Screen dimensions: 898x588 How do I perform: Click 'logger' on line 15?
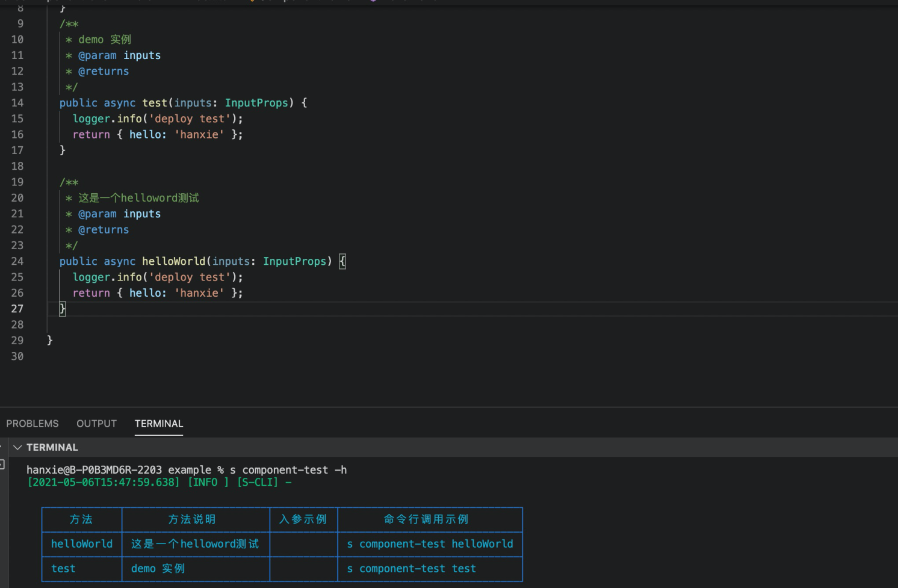coord(91,119)
